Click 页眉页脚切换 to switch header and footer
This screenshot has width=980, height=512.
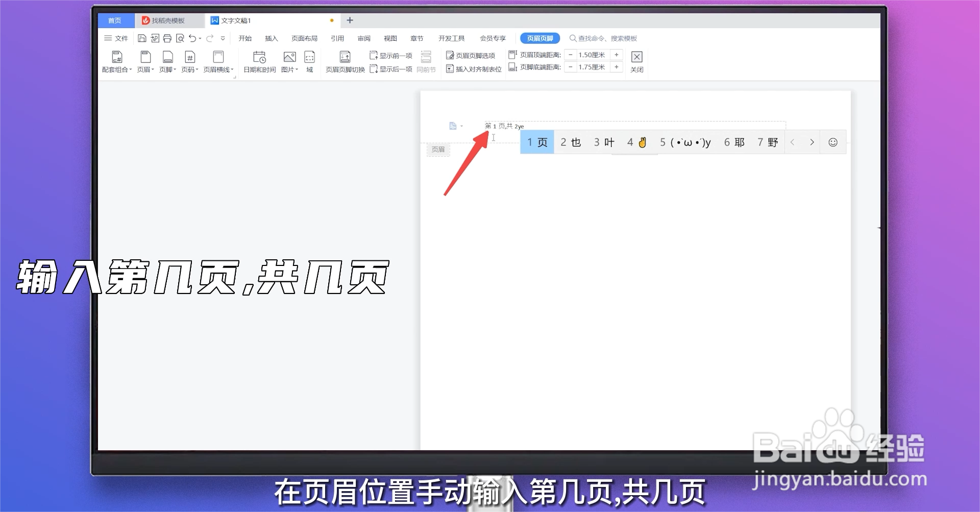[x=345, y=62]
